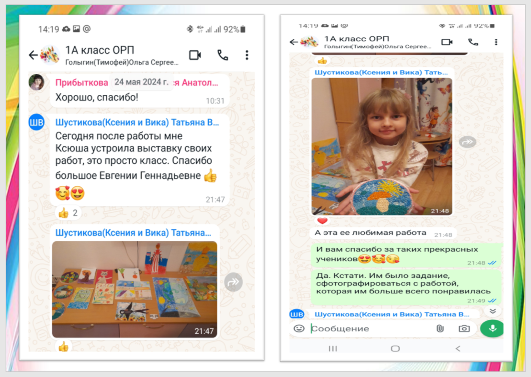
Task: Tap green microphone voice message button
Action: 492,329
